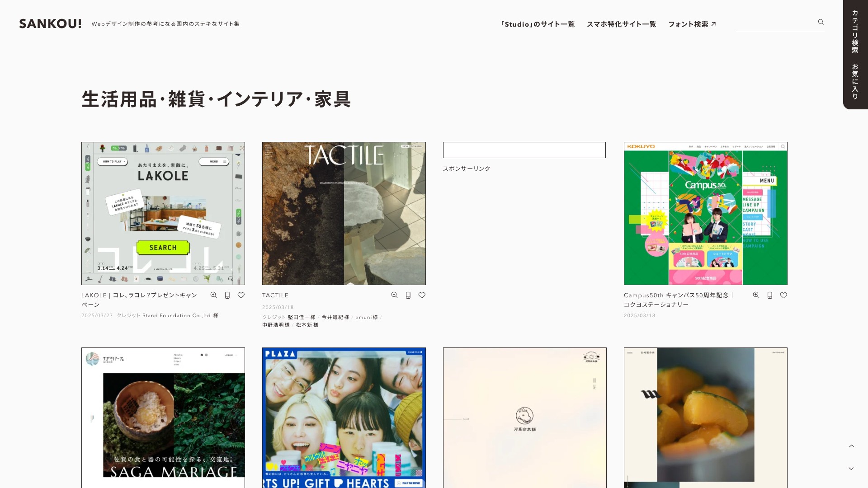Add Campus50th to favorites via heart
The image size is (868, 488).
(783, 295)
